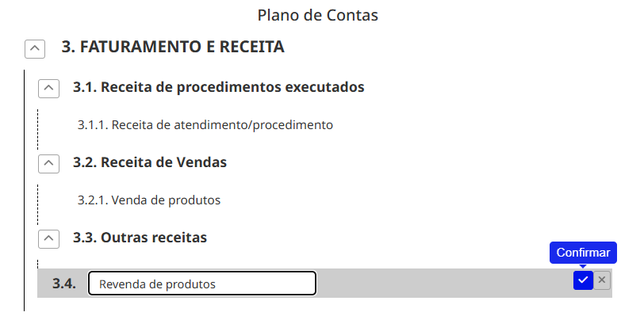
Task: Click solid vertical tree line of section 3
Action: 25,190
